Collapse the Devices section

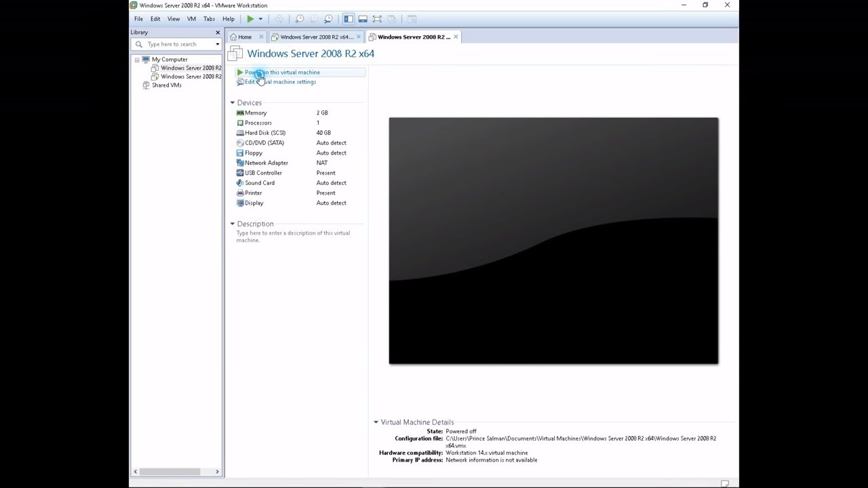233,102
